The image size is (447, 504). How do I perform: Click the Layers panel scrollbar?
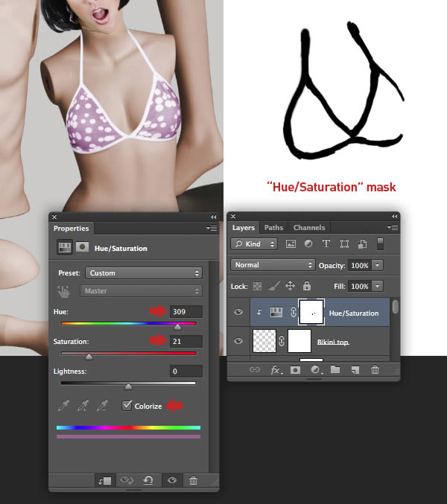[x=396, y=306]
